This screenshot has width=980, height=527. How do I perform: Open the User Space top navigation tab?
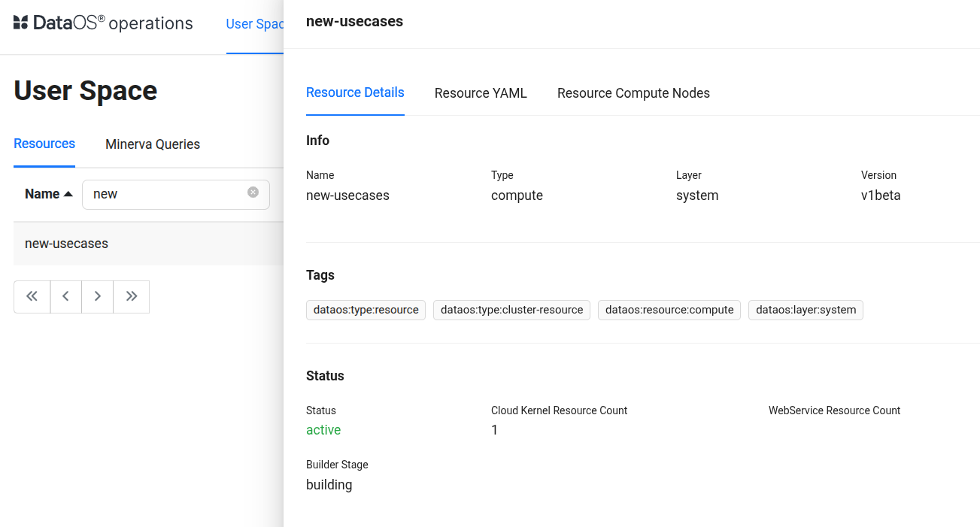(254, 24)
